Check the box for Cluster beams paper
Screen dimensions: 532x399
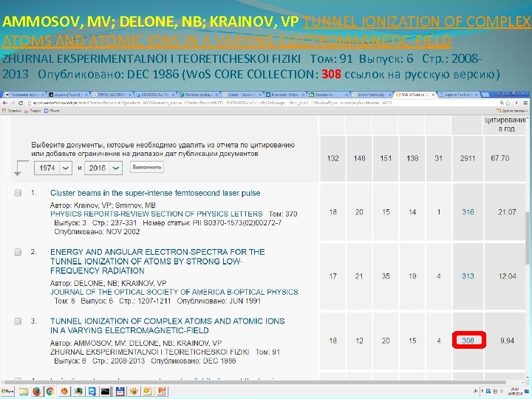[18, 193]
